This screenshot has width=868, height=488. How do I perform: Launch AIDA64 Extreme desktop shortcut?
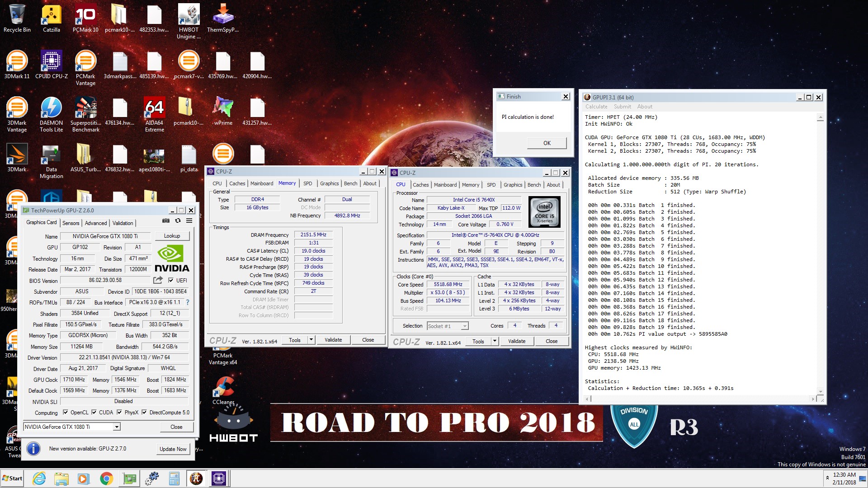(154, 114)
